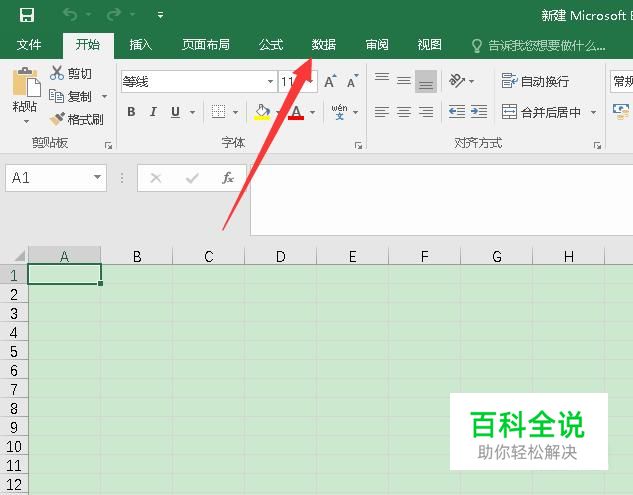The height and width of the screenshot is (495, 633).
Task: Click the Save icon in quick access toolbar
Action: coord(27,15)
